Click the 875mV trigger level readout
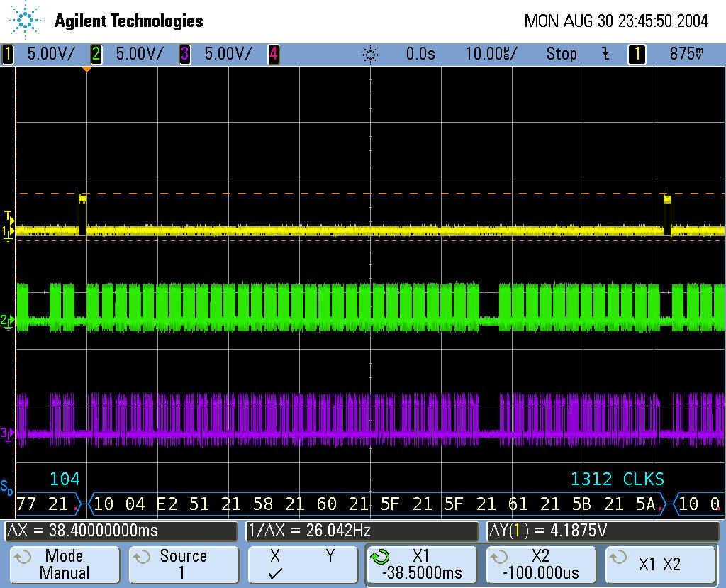 pos(686,54)
